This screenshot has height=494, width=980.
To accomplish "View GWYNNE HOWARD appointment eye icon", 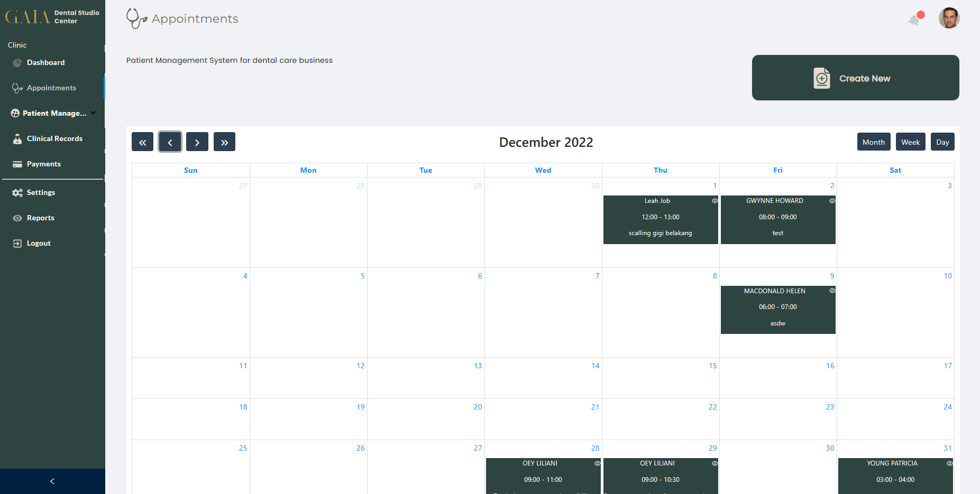I will tap(832, 201).
